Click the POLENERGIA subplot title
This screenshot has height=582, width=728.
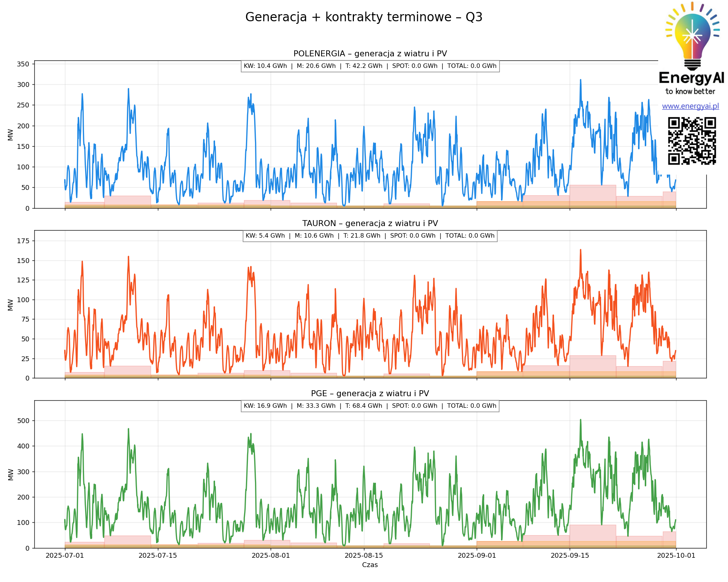tap(370, 54)
